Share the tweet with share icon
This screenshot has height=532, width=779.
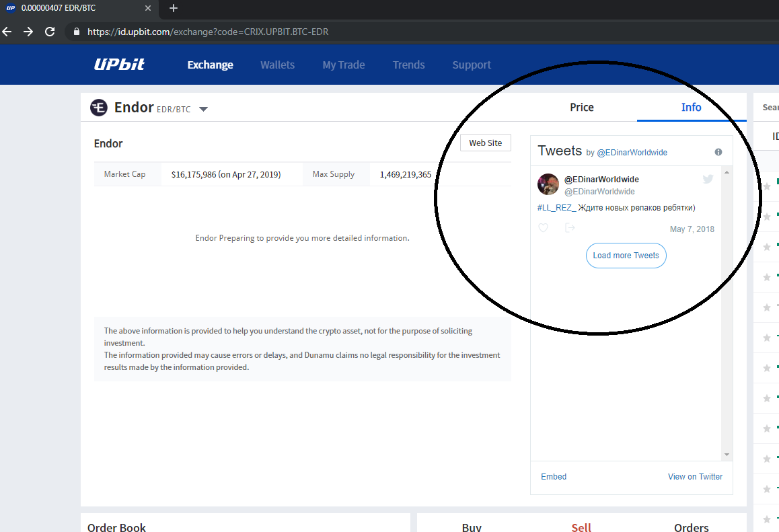tap(570, 227)
